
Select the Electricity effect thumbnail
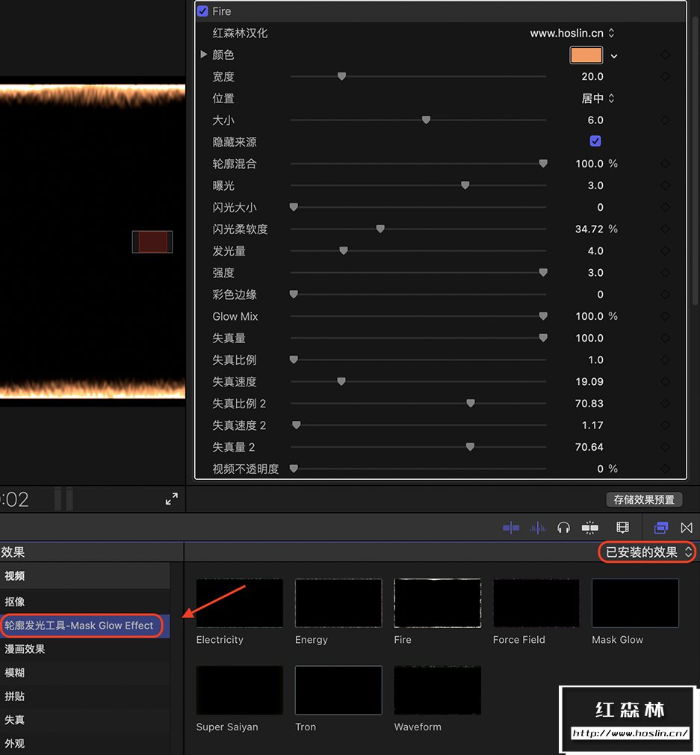[240, 603]
